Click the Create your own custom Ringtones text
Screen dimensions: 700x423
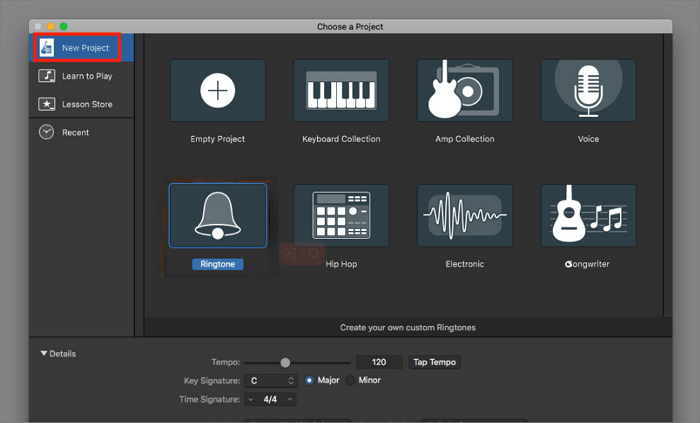pos(408,328)
